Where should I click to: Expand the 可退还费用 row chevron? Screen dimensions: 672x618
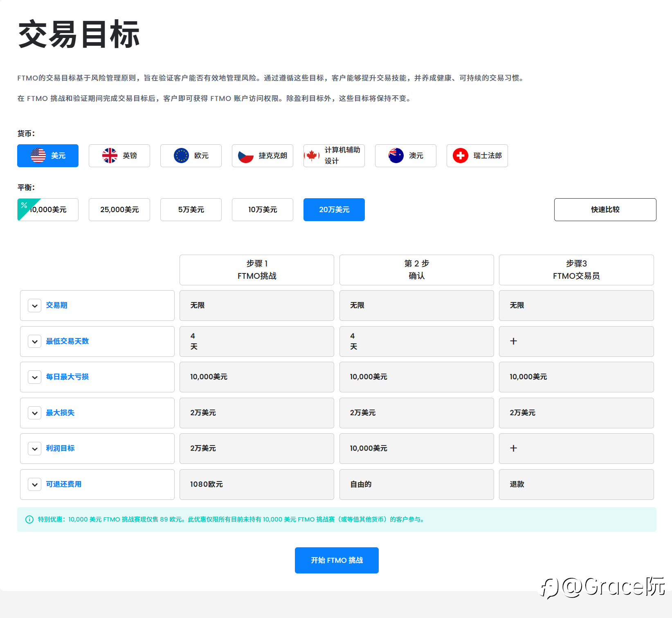point(35,484)
